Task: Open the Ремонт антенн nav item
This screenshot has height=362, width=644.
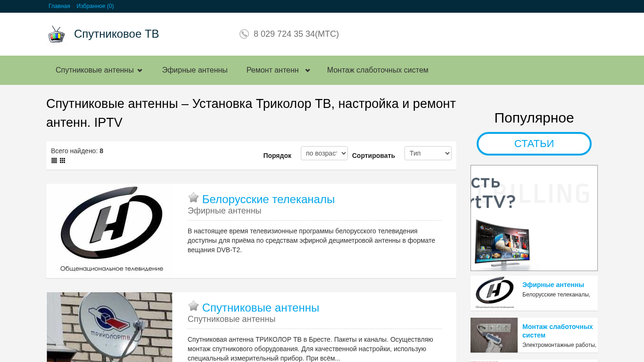Action: [x=272, y=70]
